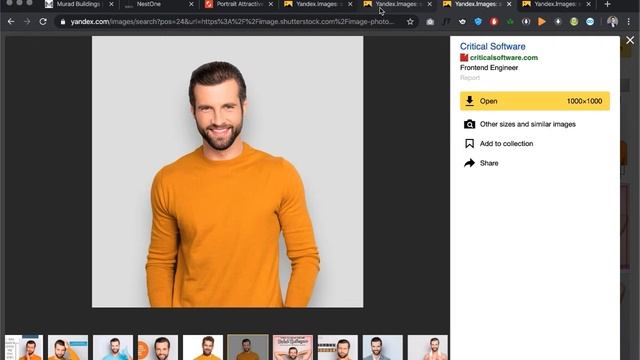Close the Murad Buildings tab
Image resolution: width=640 pixels, height=360 pixels.
coord(111,4)
